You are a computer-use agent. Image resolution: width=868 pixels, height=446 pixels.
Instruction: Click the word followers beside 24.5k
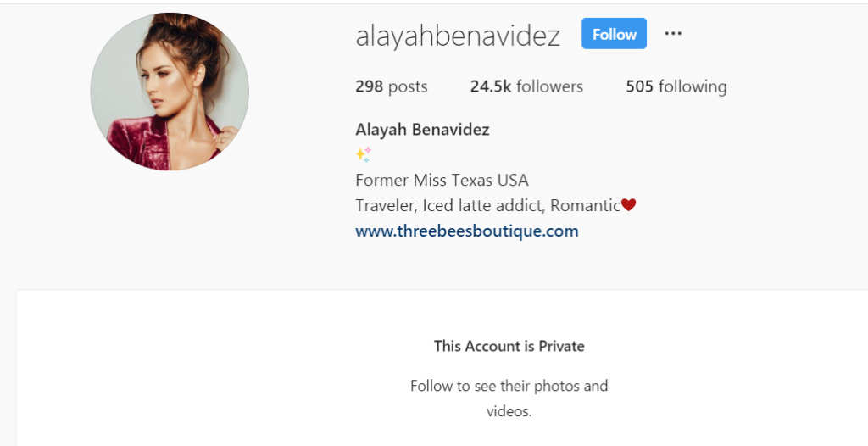click(549, 86)
